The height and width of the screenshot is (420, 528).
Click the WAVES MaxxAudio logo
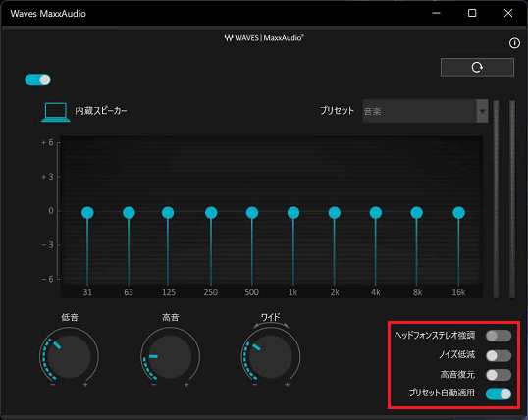pos(264,38)
